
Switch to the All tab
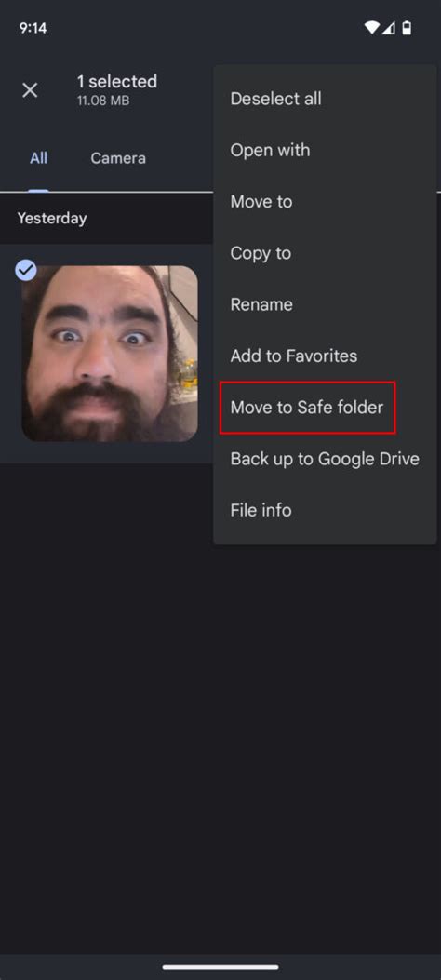click(39, 158)
